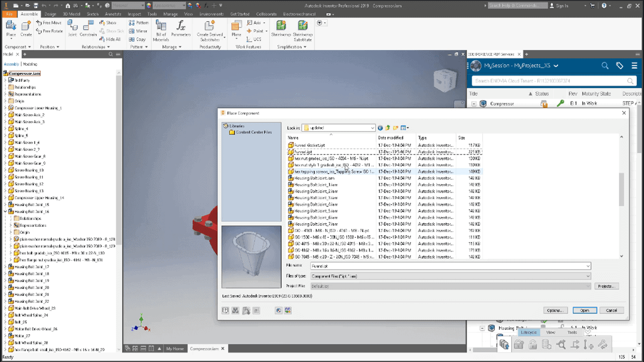Screen dimensions: 644x362
Task: Select Content Center Files in Libraries
Action: click(x=254, y=132)
